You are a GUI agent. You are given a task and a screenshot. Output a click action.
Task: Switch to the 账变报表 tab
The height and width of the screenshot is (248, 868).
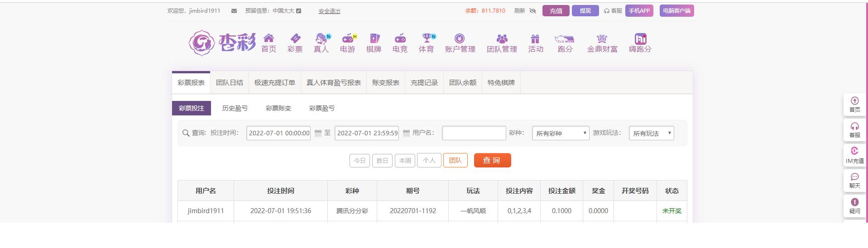(386, 83)
